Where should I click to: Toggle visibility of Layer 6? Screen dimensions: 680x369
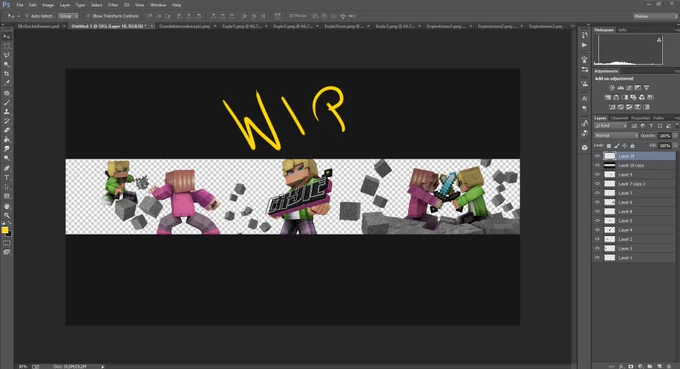click(x=597, y=202)
